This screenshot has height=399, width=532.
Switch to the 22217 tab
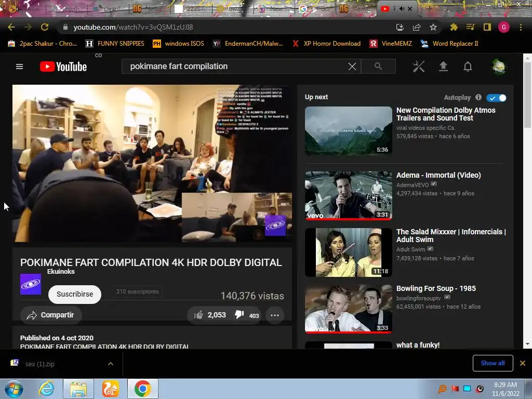click(190, 9)
